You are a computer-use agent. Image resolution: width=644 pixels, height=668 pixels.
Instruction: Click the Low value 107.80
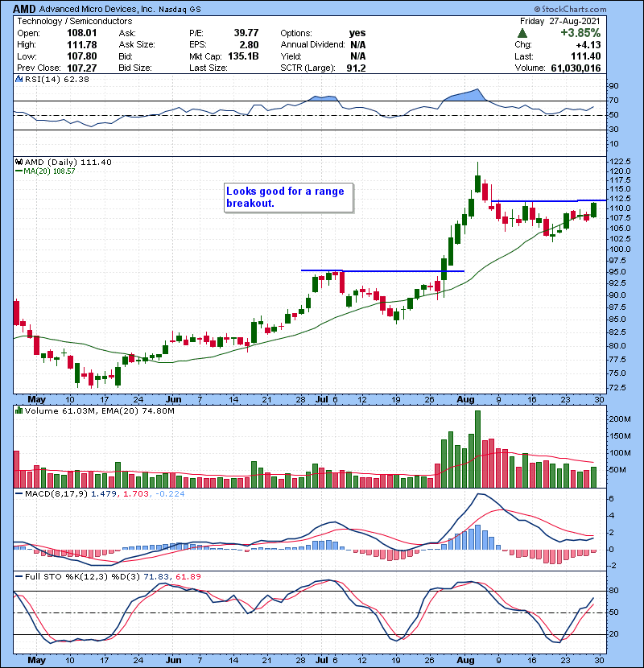82,56
